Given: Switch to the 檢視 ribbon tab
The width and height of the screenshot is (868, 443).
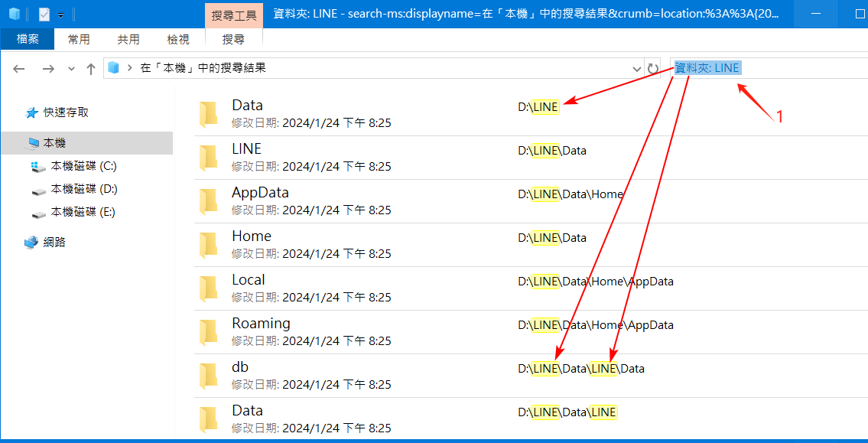Looking at the screenshot, I should [178, 39].
